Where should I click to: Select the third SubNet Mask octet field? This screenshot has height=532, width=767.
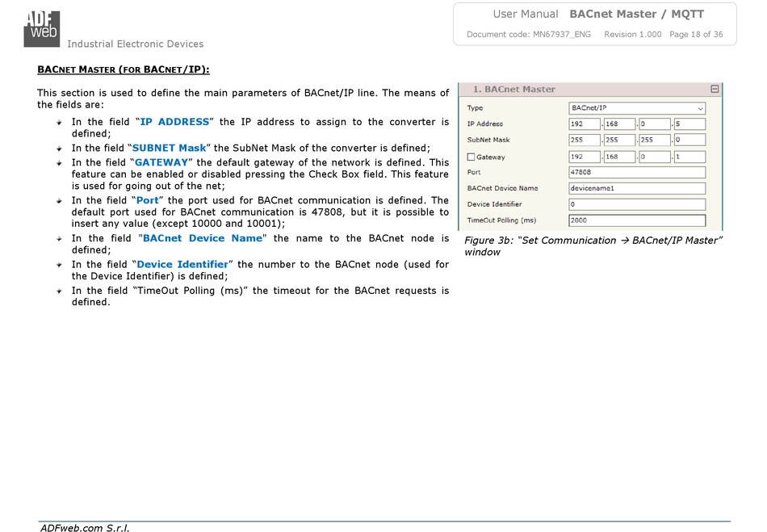click(x=654, y=140)
